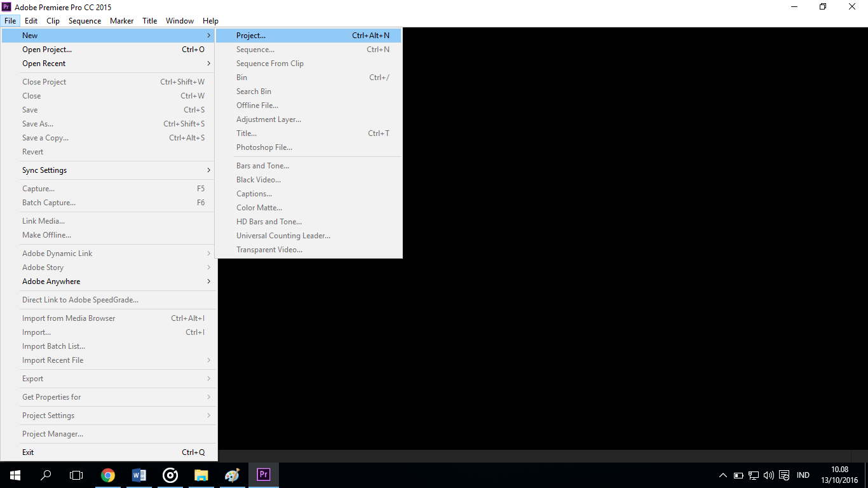Click Bars and Tone... entry
The image size is (868, 488).
tap(309, 166)
